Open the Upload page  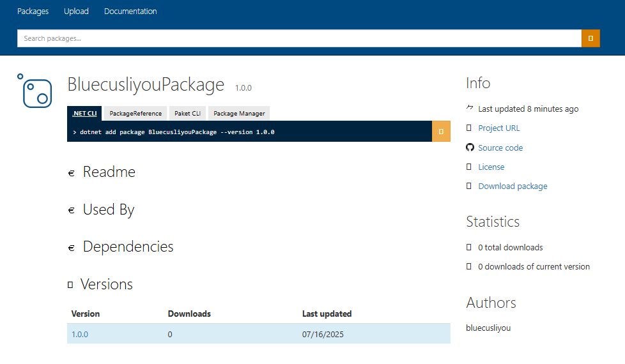tap(76, 11)
